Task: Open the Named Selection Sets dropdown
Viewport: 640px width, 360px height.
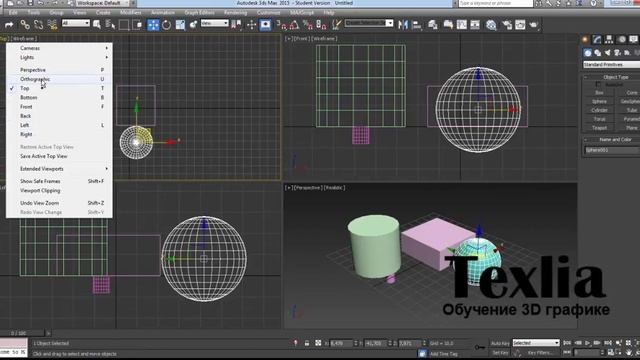Action: [369, 23]
